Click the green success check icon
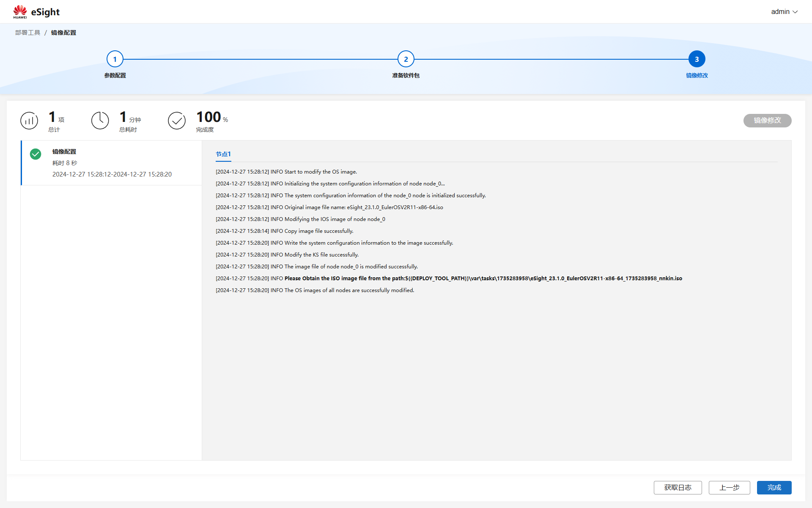The height and width of the screenshot is (508, 812). (x=36, y=154)
